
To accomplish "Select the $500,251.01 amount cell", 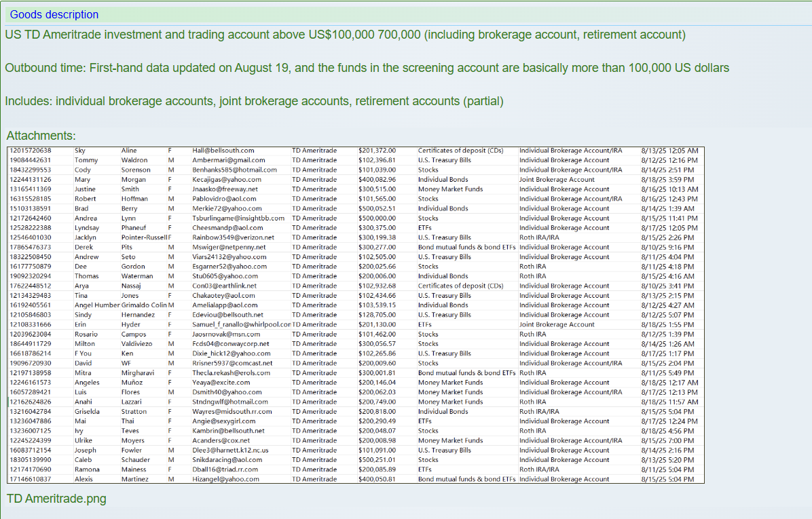I will click(x=377, y=460).
